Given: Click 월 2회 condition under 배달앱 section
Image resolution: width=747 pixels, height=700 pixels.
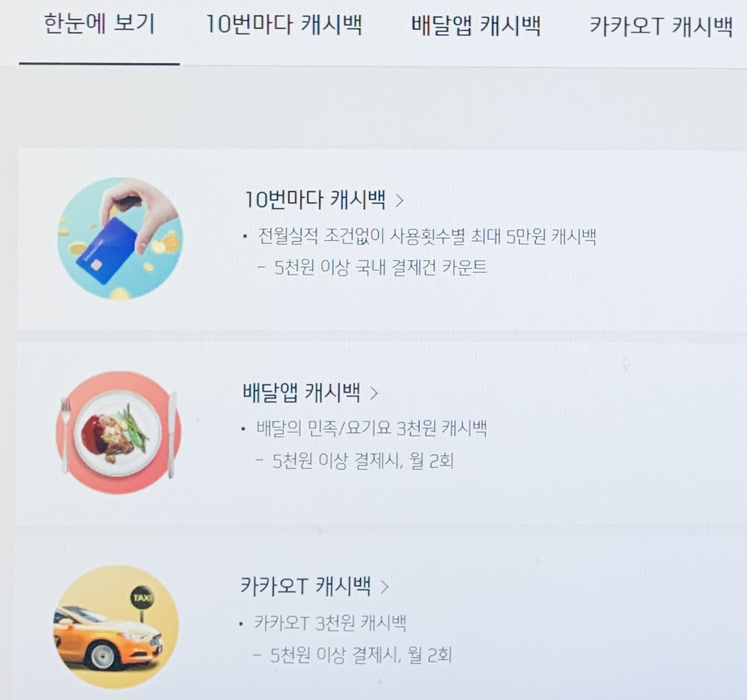Looking at the screenshot, I should point(430,460).
